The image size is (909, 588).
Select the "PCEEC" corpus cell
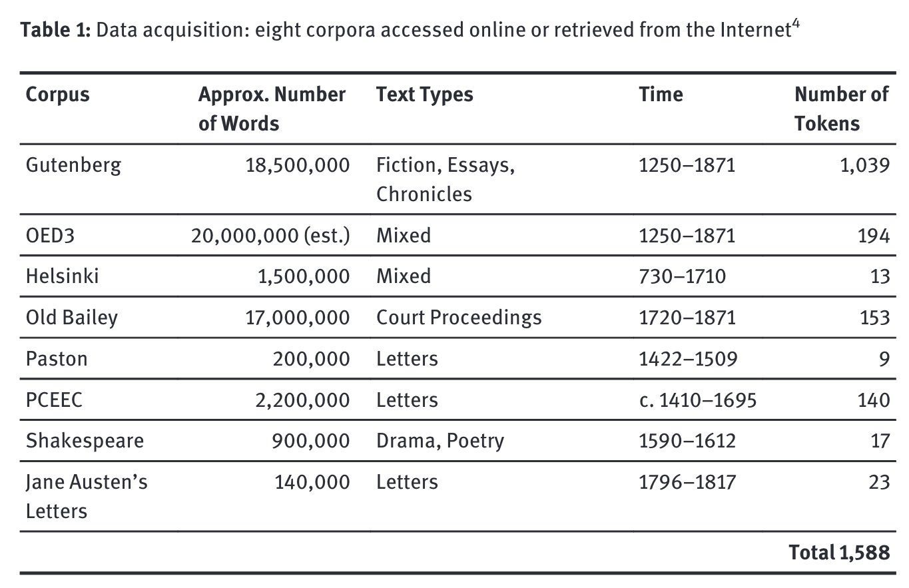tap(55, 400)
